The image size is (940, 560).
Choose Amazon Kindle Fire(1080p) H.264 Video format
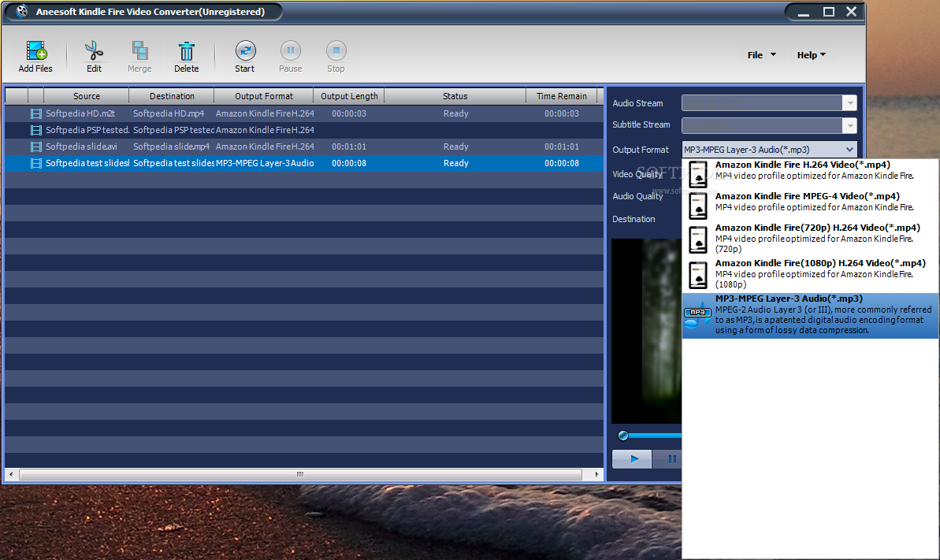[810, 273]
